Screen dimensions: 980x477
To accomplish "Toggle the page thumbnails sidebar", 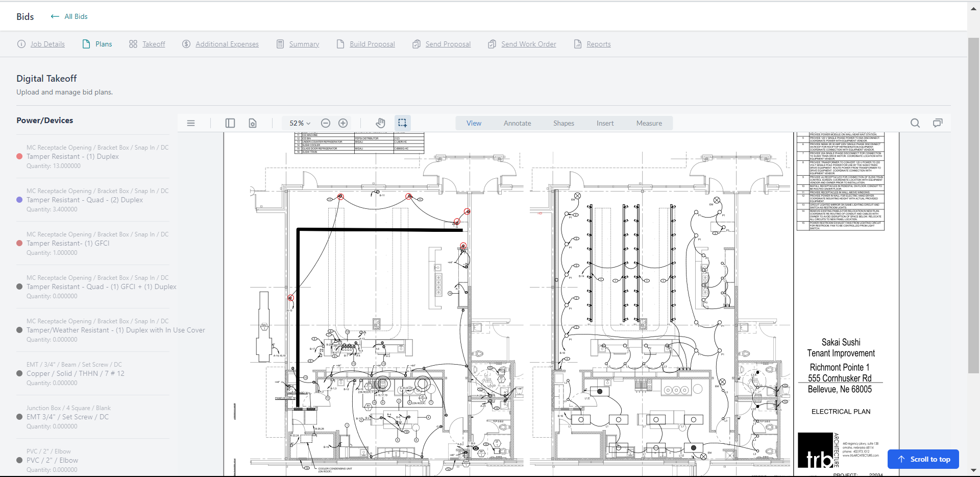I will tap(230, 123).
